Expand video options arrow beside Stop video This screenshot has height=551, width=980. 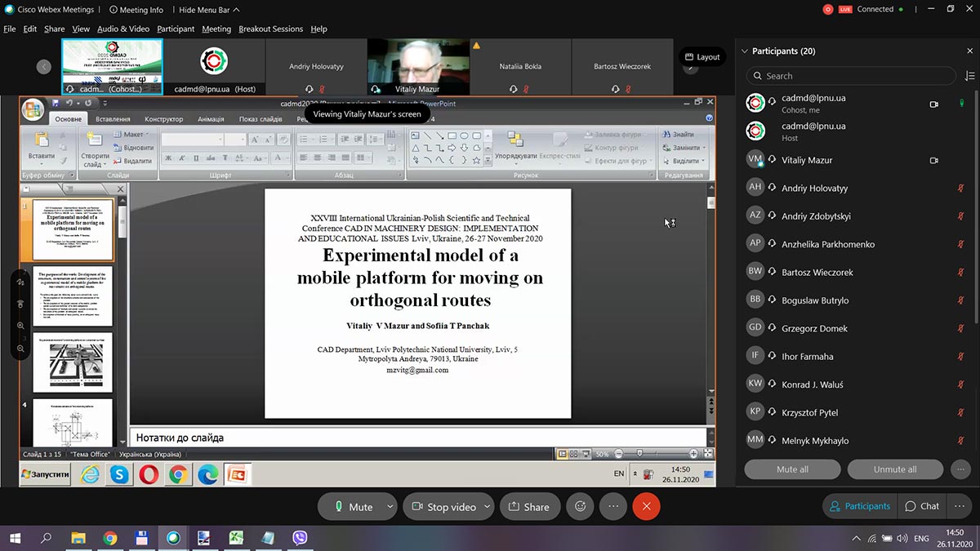pos(488,506)
